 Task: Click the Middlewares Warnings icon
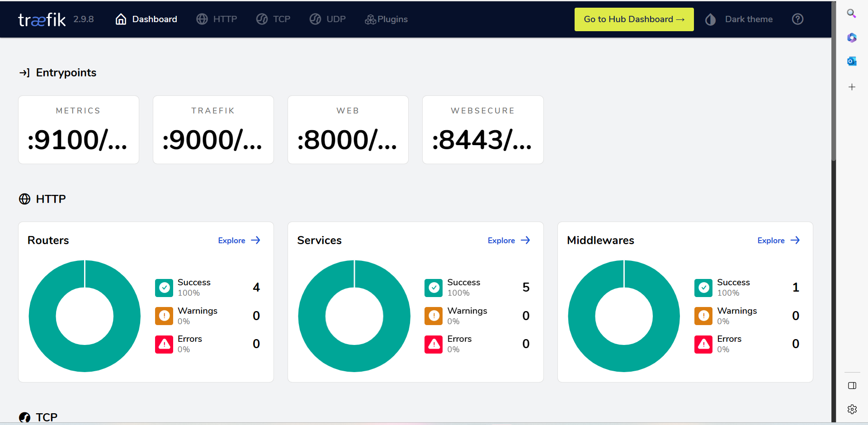(703, 316)
